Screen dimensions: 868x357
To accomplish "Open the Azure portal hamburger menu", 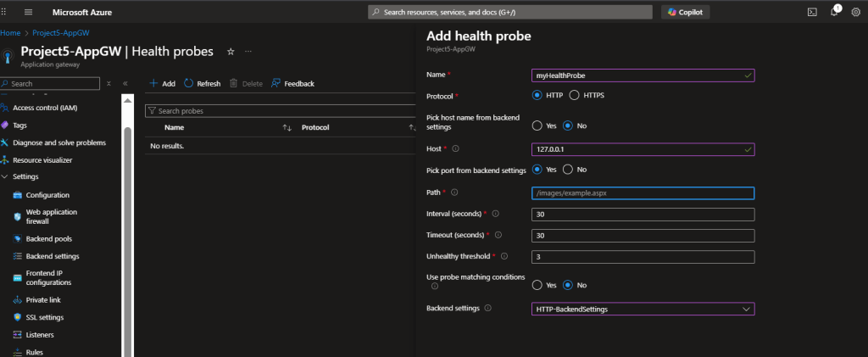I will [28, 12].
